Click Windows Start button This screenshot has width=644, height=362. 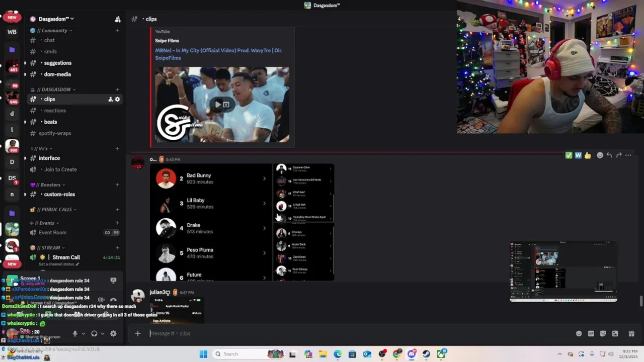coord(203,354)
